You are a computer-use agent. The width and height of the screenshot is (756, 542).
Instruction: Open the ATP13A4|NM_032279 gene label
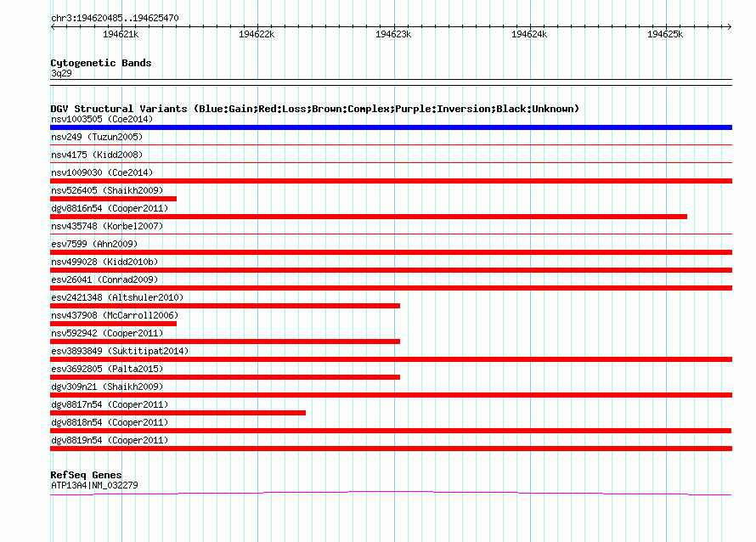[x=94, y=486]
